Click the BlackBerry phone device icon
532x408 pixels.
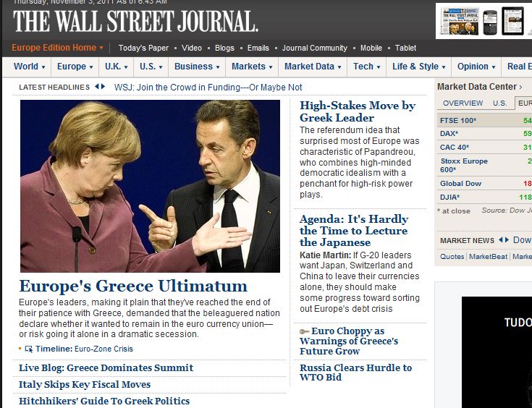490,22
